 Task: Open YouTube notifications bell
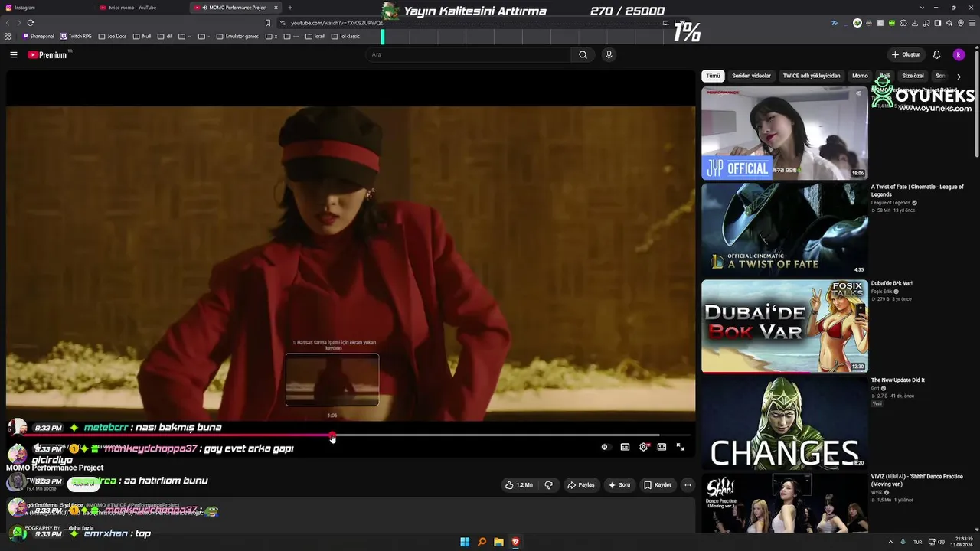[936, 54]
